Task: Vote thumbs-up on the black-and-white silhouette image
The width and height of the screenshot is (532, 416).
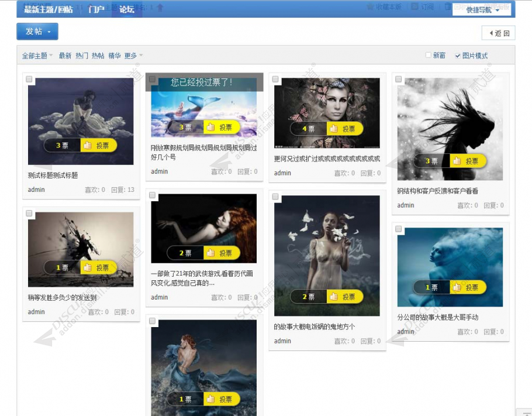Action: point(468,161)
